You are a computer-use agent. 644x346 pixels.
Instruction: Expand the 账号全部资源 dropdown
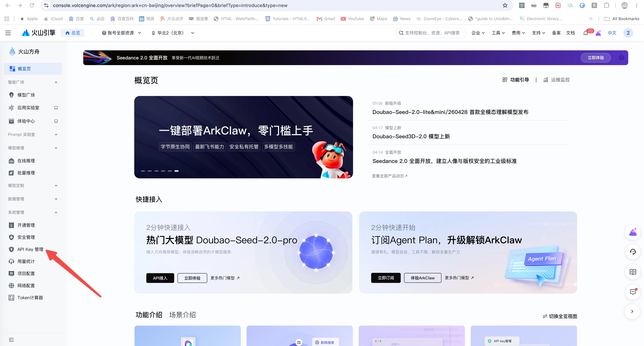121,33
